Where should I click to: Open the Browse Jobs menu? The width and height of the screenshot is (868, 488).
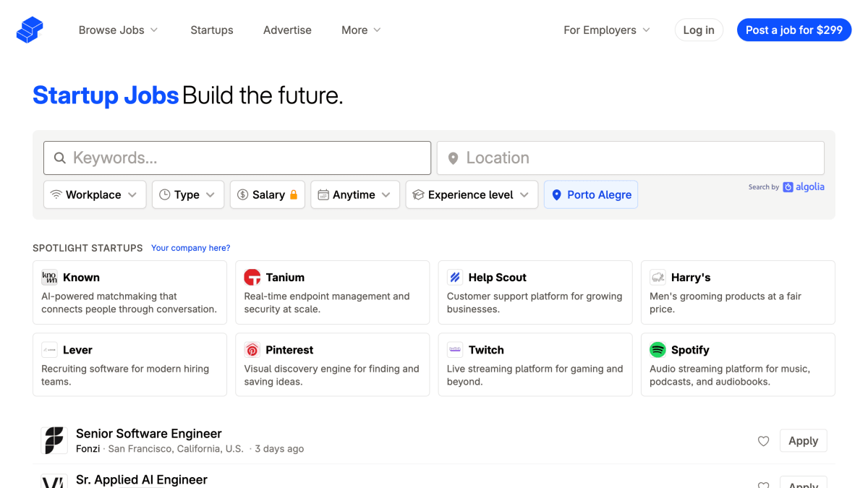point(118,30)
